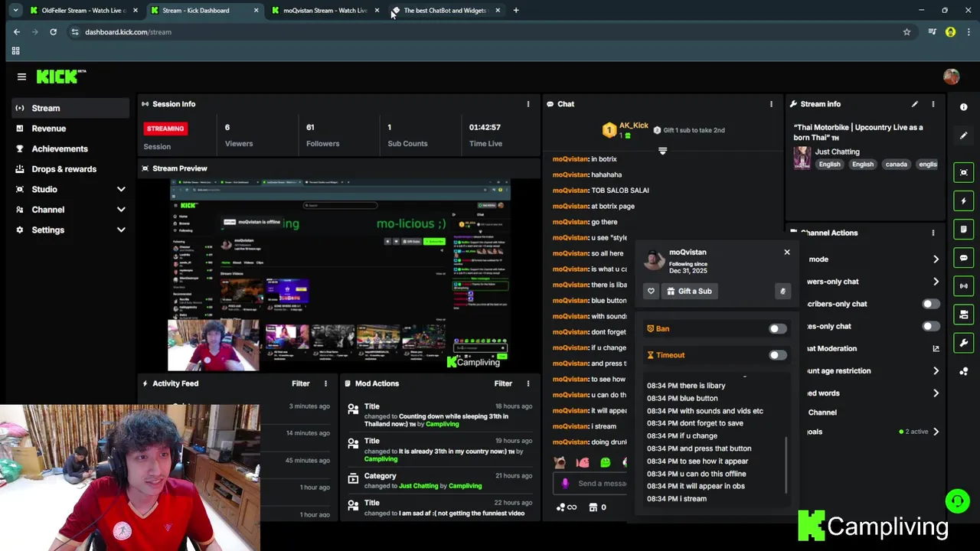Click the Kick logo

click(x=61, y=77)
